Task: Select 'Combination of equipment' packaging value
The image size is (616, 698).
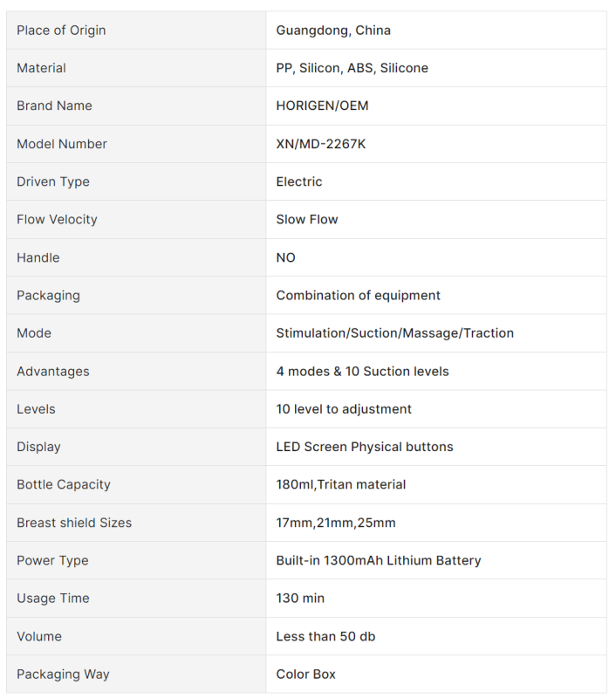Action: pos(358,295)
